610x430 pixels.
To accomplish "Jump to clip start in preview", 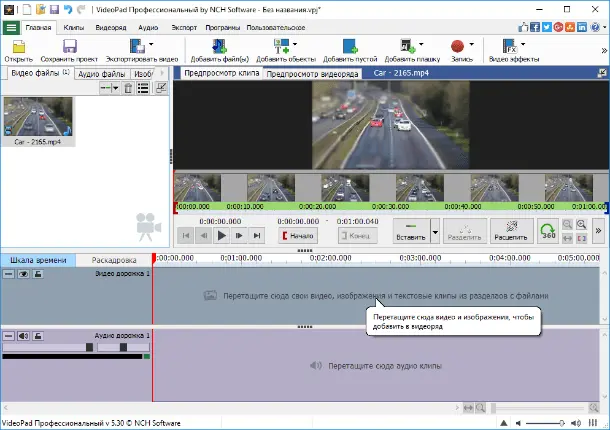I will click(x=186, y=235).
